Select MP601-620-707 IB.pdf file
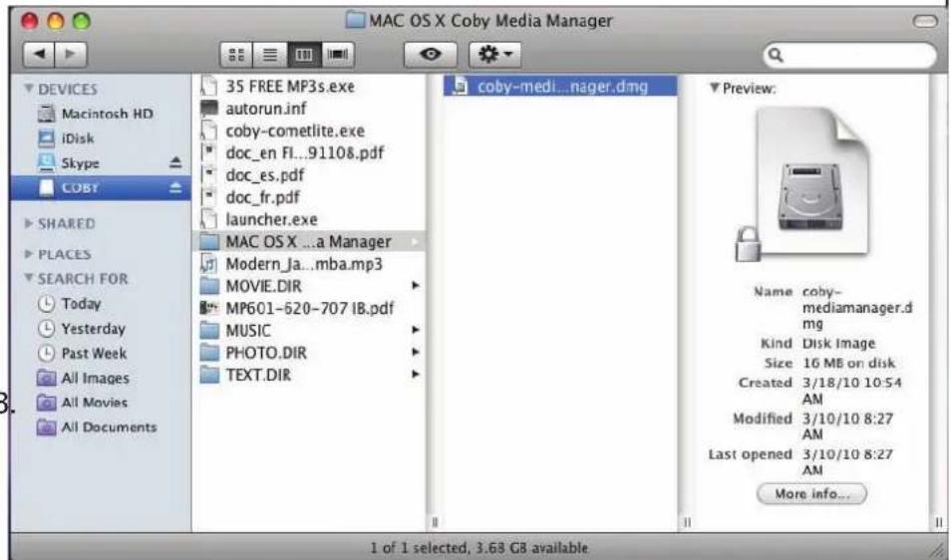The width and height of the screenshot is (951, 560). pos(309,309)
